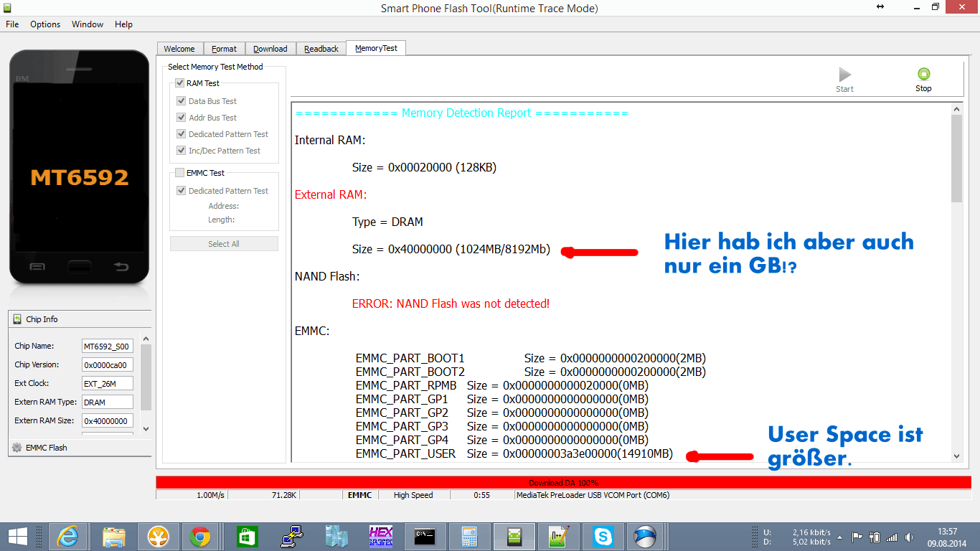Click the Chip Info panel icon
980x551 pixels.
pos(17,319)
